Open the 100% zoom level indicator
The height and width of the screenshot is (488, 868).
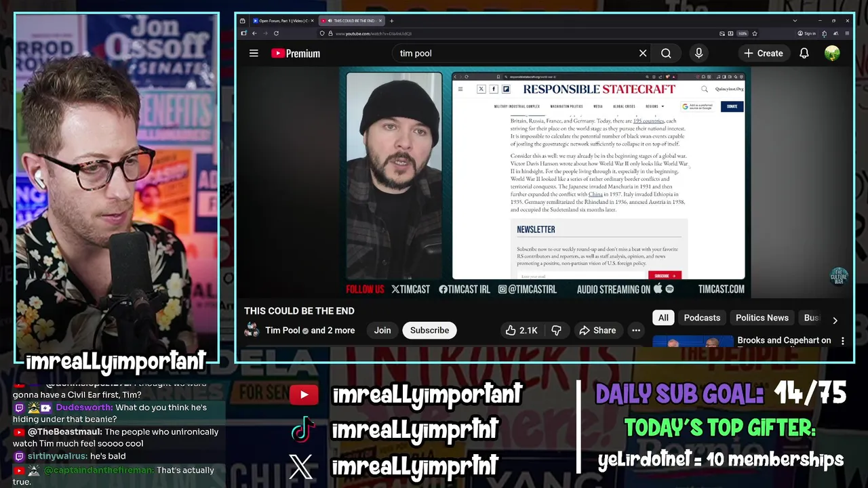click(x=743, y=33)
